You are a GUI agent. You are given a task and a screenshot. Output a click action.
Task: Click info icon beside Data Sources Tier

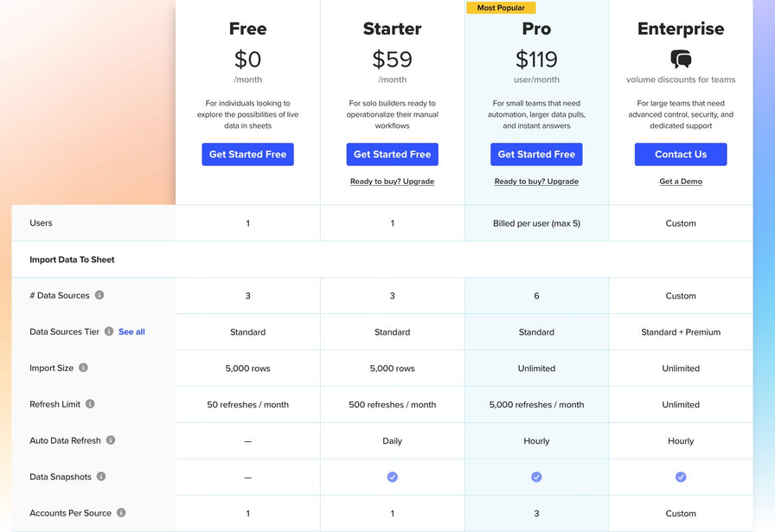109,331
